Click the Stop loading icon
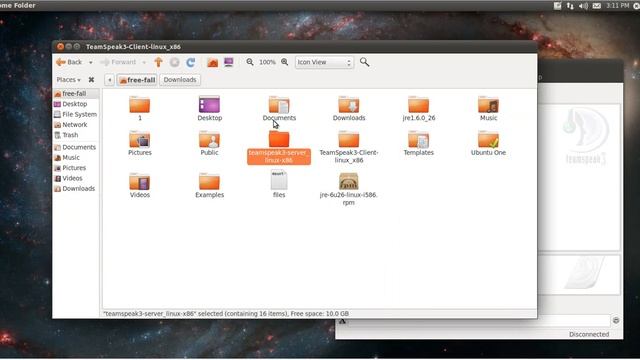Image resolution: width=640 pixels, height=360 pixels. (x=174, y=62)
